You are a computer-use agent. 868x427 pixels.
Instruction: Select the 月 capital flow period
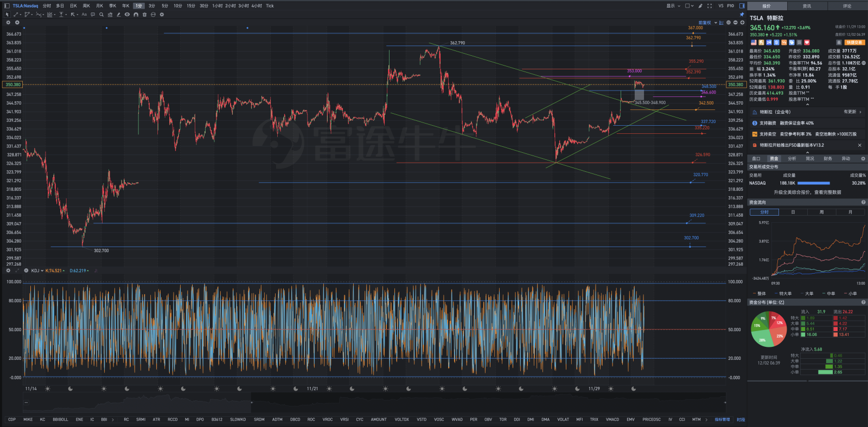(850, 212)
